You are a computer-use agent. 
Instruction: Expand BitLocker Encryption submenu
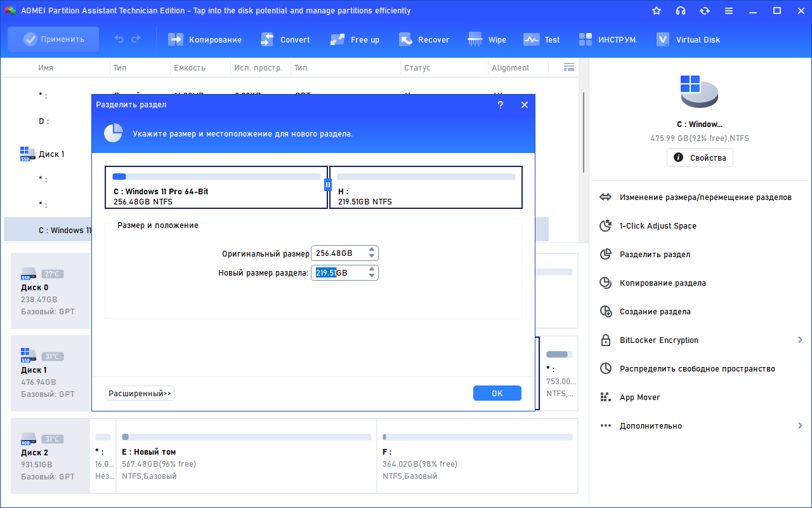(800, 340)
